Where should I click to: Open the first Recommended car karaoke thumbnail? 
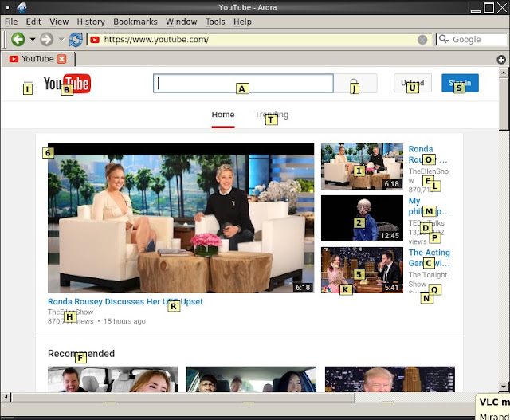(x=112, y=379)
